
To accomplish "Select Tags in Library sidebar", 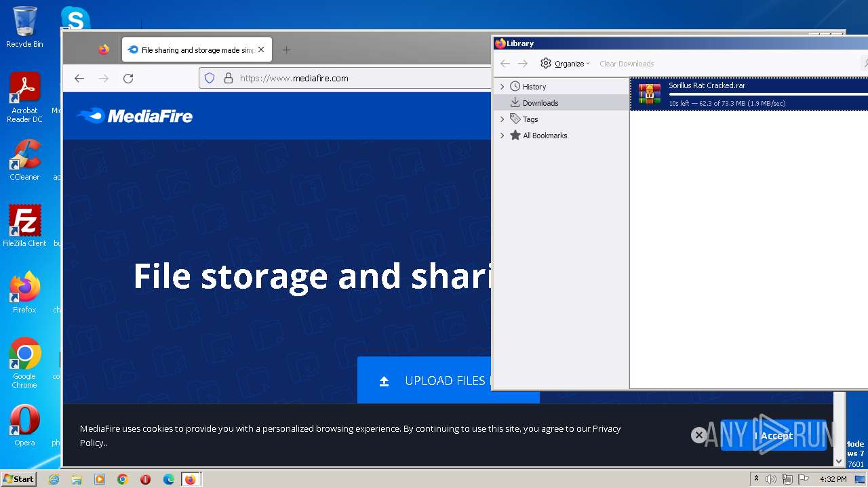I will coord(530,119).
